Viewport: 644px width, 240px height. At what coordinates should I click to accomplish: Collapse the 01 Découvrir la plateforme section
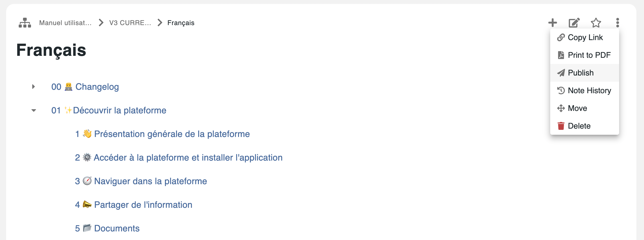coord(33,110)
